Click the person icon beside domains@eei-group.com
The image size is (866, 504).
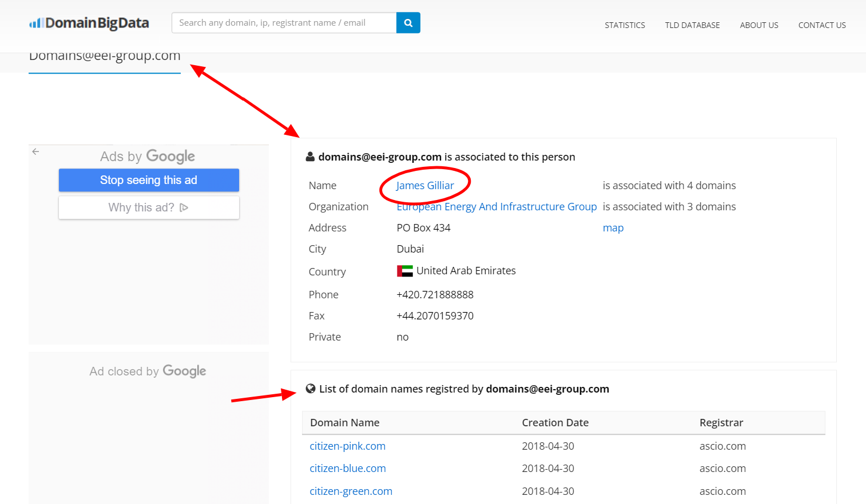310,157
